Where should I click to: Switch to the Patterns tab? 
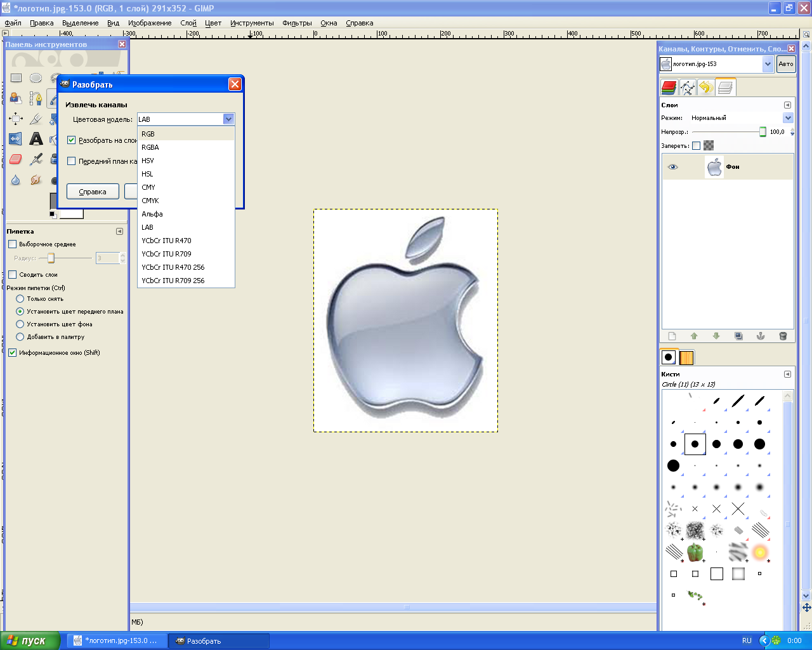point(686,357)
